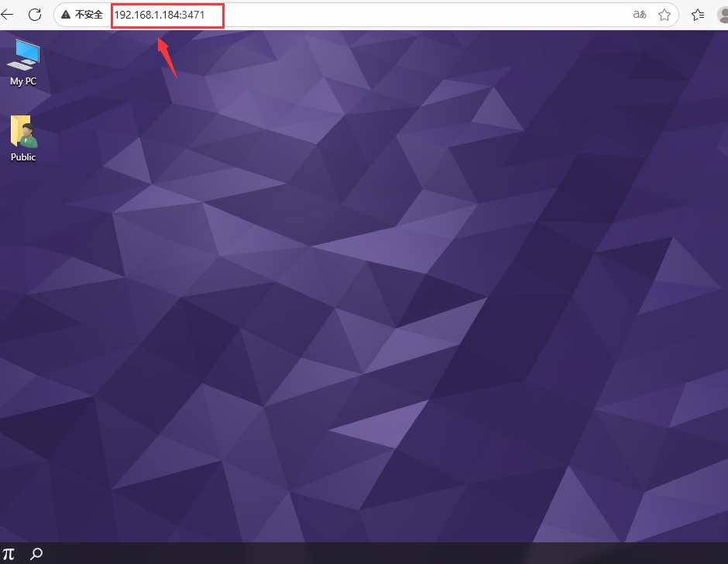Open the pi start menu in the taskbar
Screen dimensions: 728x564
click(x=9, y=554)
